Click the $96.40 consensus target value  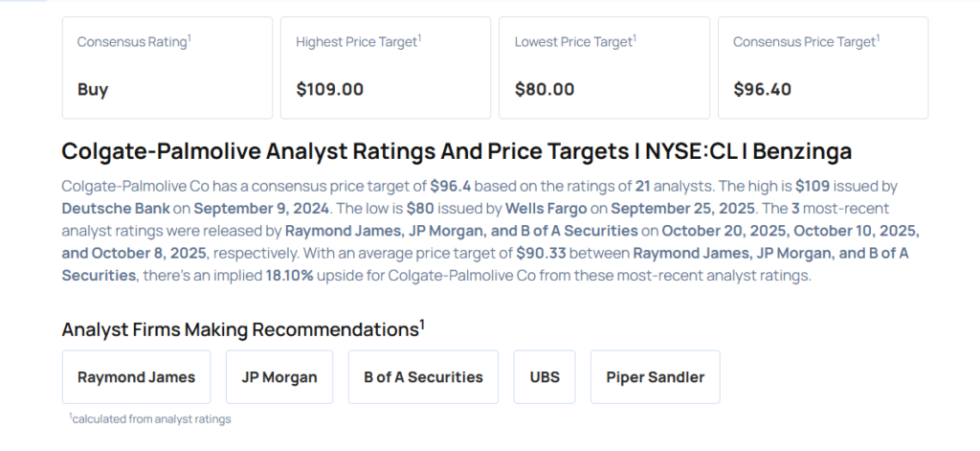[762, 90]
